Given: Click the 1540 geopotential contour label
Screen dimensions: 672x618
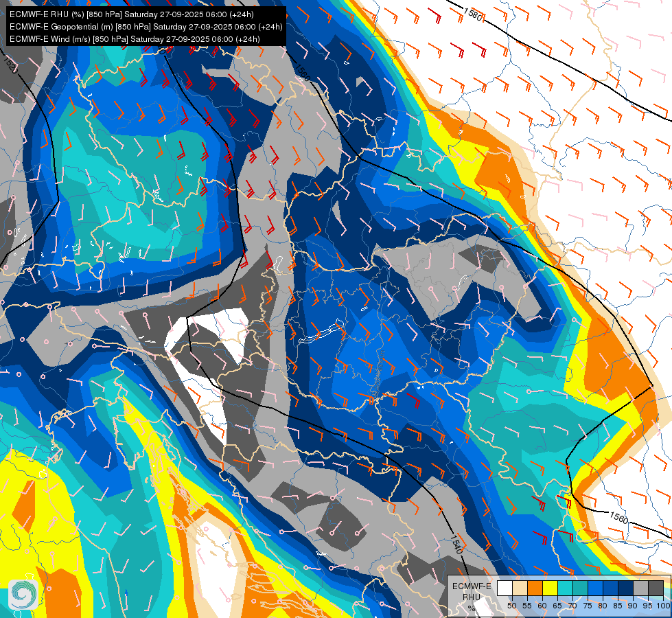Looking at the screenshot, I should pyautogui.click(x=456, y=544).
